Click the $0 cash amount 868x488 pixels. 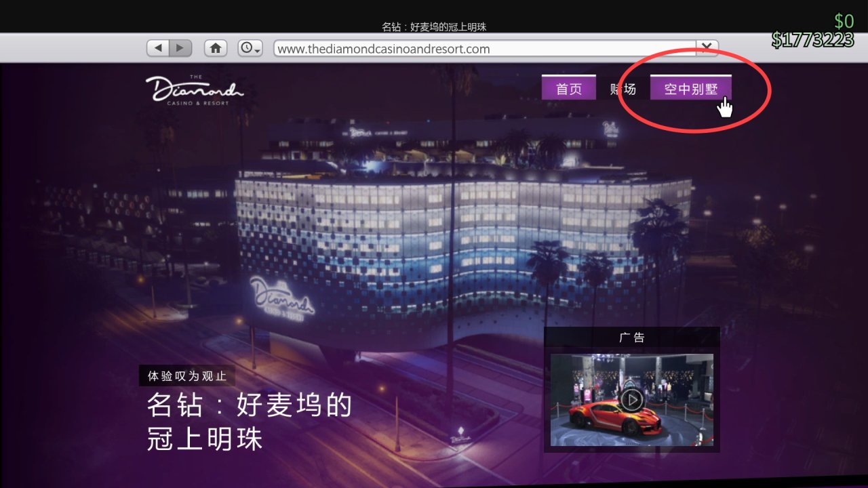(x=844, y=21)
